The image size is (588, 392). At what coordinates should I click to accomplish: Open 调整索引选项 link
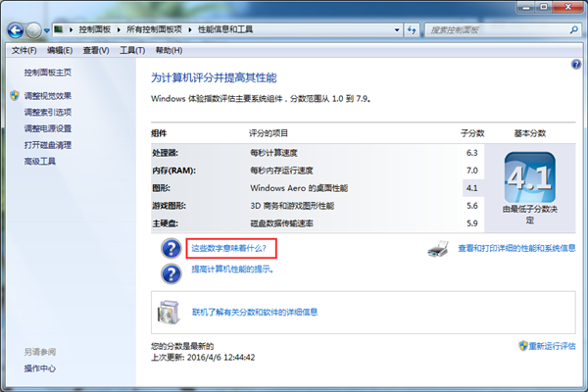[48, 112]
